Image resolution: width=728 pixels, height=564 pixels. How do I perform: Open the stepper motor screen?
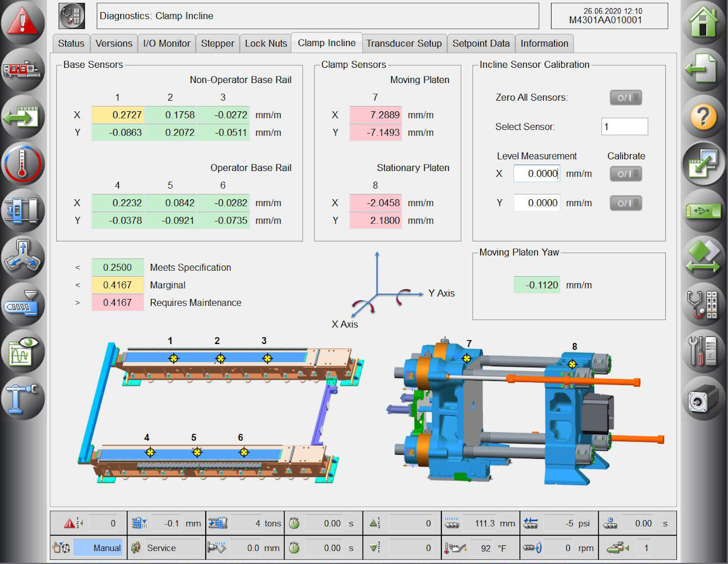coord(217,44)
